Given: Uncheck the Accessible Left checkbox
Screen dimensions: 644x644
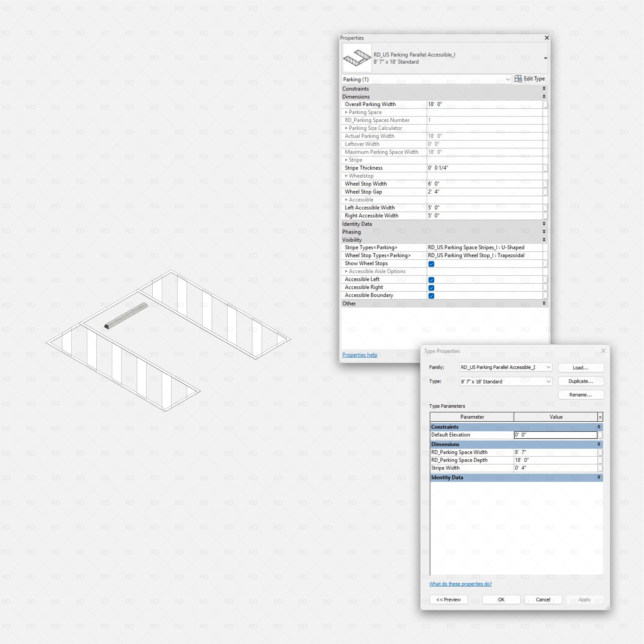Looking at the screenshot, I should pos(431,280).
